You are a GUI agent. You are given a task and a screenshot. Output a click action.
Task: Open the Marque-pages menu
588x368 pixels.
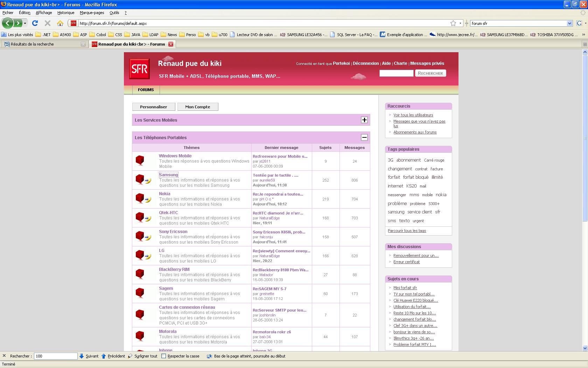point(92,13)
